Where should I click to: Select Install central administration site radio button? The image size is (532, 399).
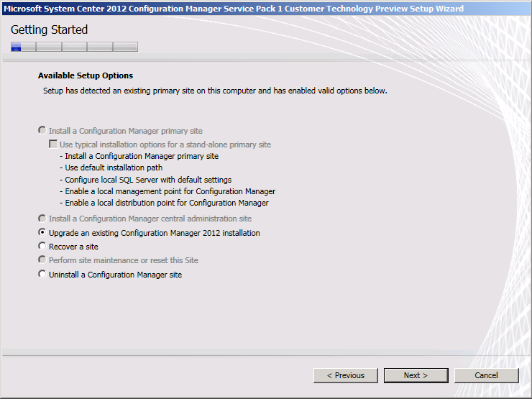[x=42, y=218]
